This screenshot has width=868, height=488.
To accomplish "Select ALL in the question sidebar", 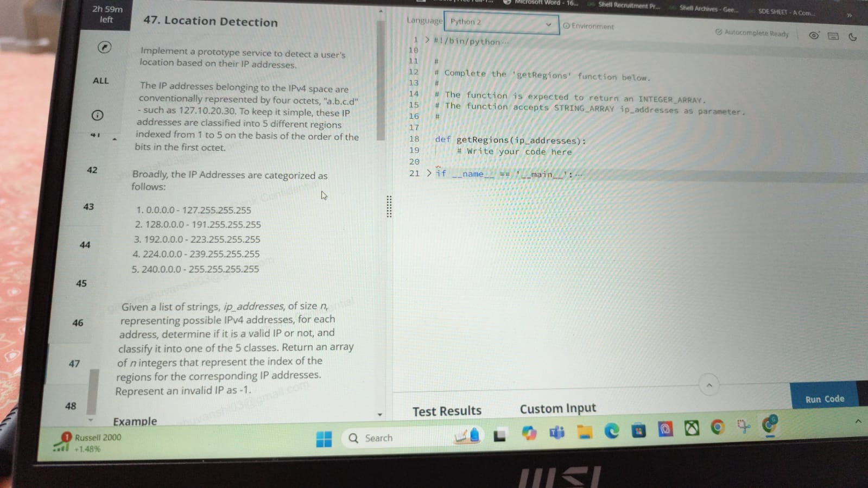I will (x=100, y=80).
